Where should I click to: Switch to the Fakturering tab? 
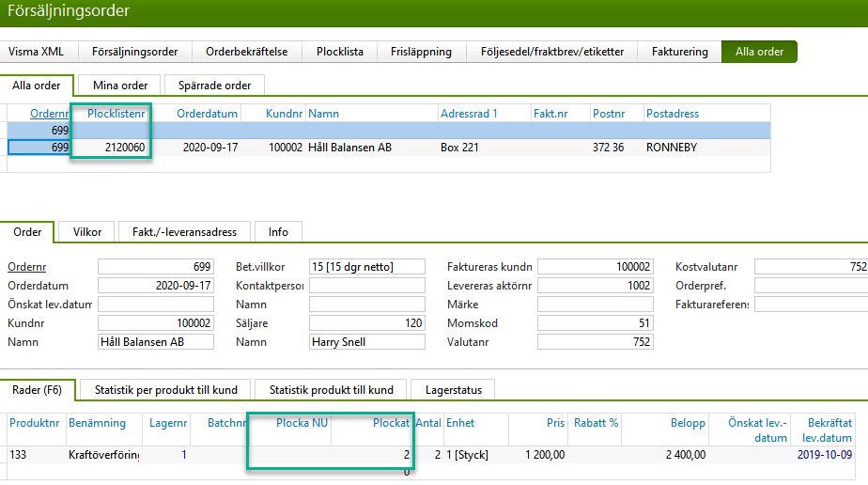[x=679, y=52]
